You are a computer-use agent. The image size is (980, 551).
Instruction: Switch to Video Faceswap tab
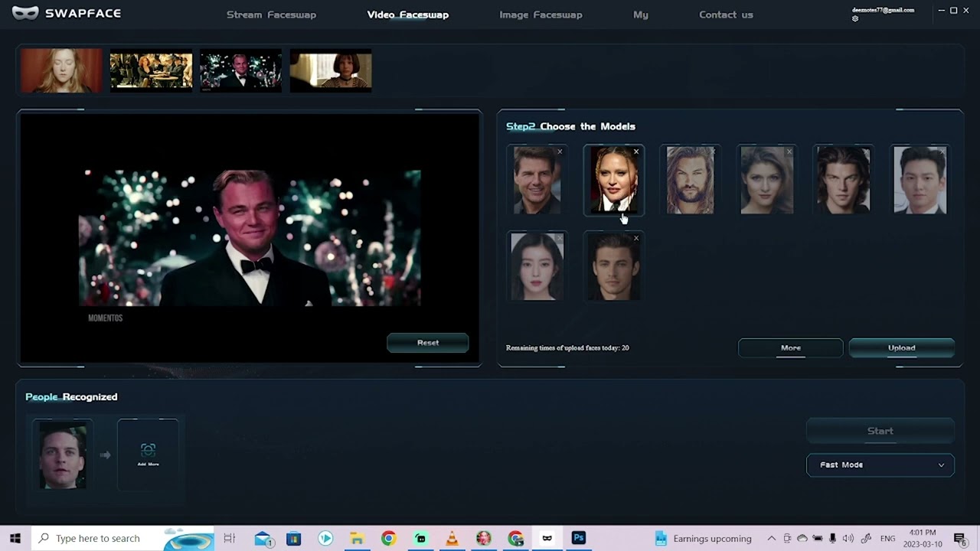click(408, 15)
